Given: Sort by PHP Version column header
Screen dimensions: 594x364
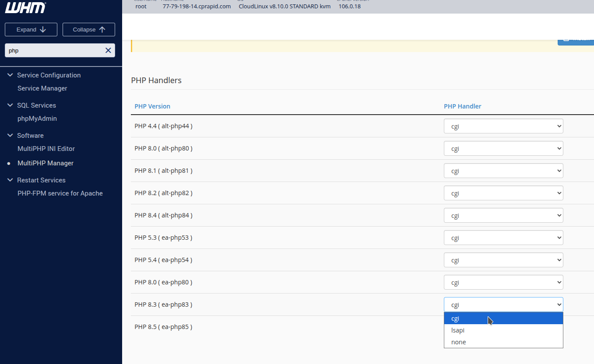Looking at the screenshot, I should tap(152, 106).
